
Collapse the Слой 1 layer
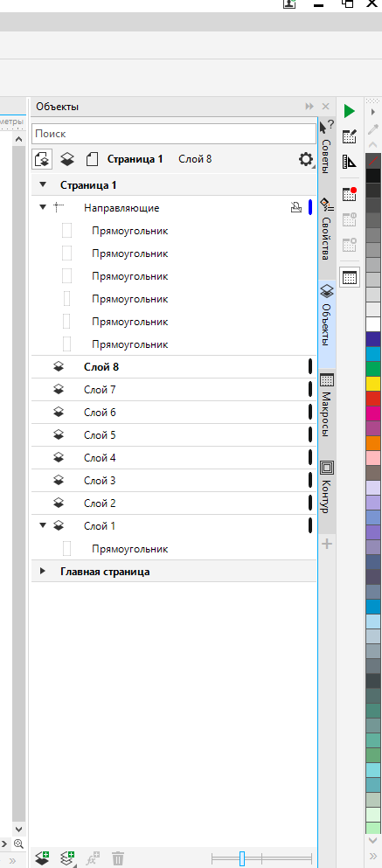[x=43, y=526]
